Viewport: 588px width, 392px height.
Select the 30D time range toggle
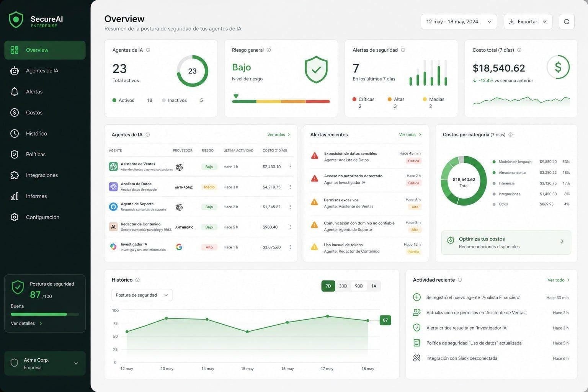(x=343, y=286)
